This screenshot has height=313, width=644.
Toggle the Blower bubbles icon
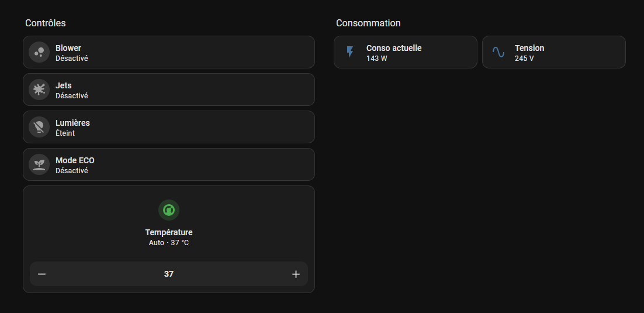[39, 52]
